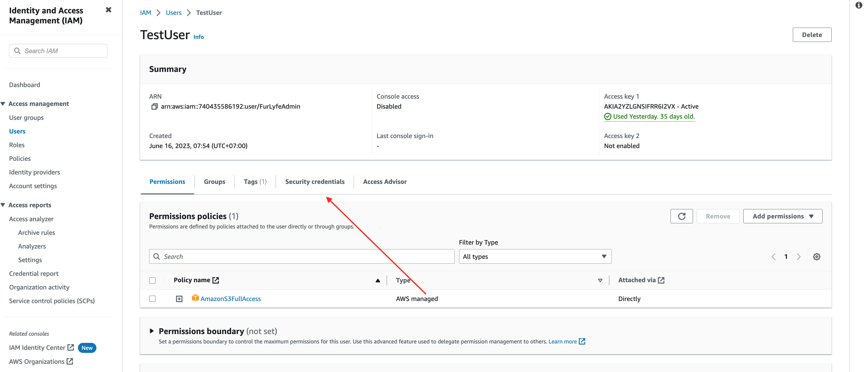Viewport: 868px width, 372px height.
Task: Click the Policy name column header
Action: [192, 280]
